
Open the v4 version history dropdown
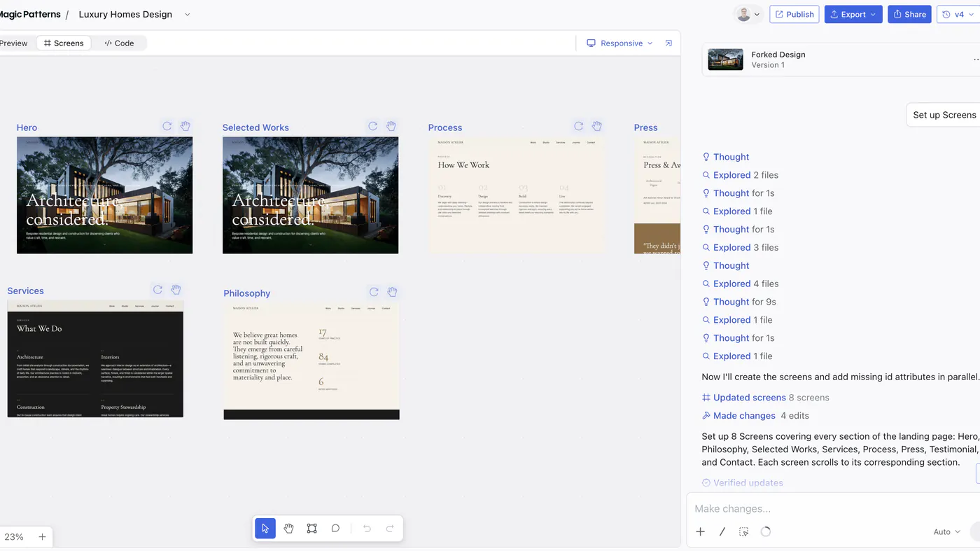pos(958,14)
